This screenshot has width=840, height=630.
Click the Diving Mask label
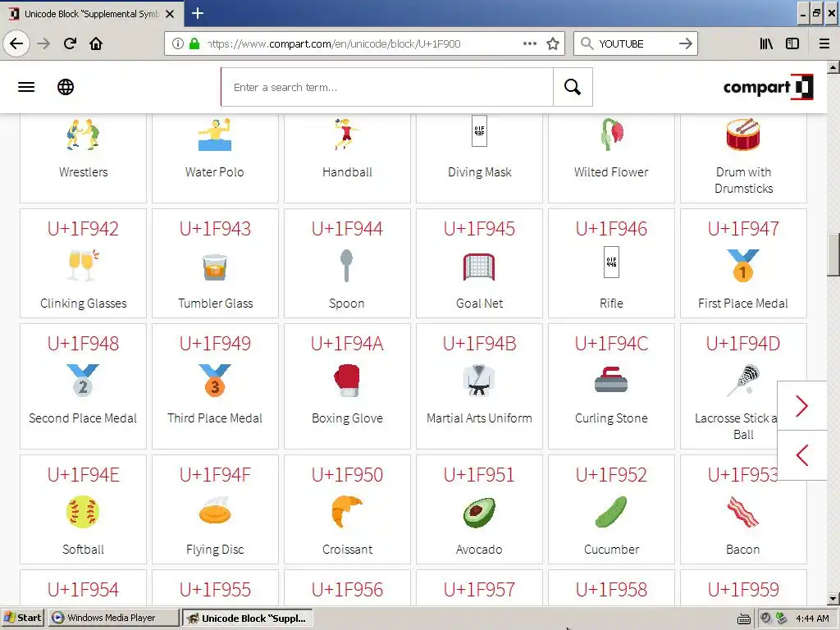479,172
